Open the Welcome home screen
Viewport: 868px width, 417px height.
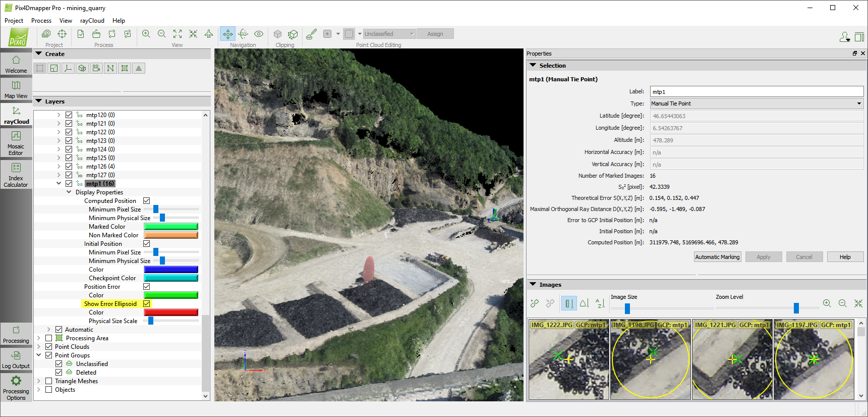pos(16,64)
